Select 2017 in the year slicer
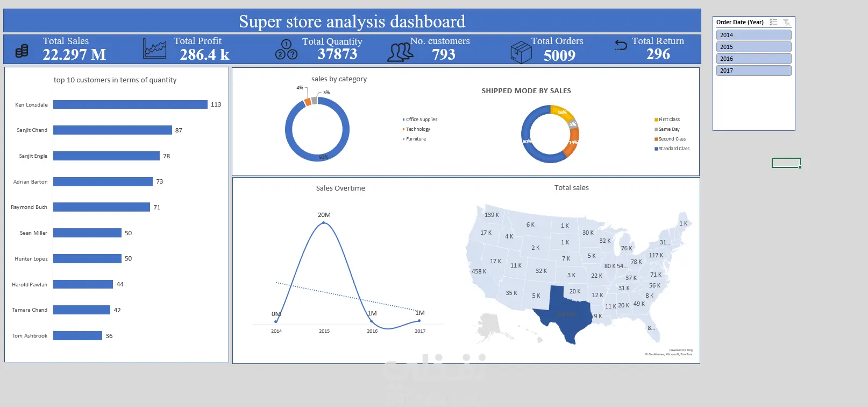This screenshot has height=407, width=868. [753, 71]
